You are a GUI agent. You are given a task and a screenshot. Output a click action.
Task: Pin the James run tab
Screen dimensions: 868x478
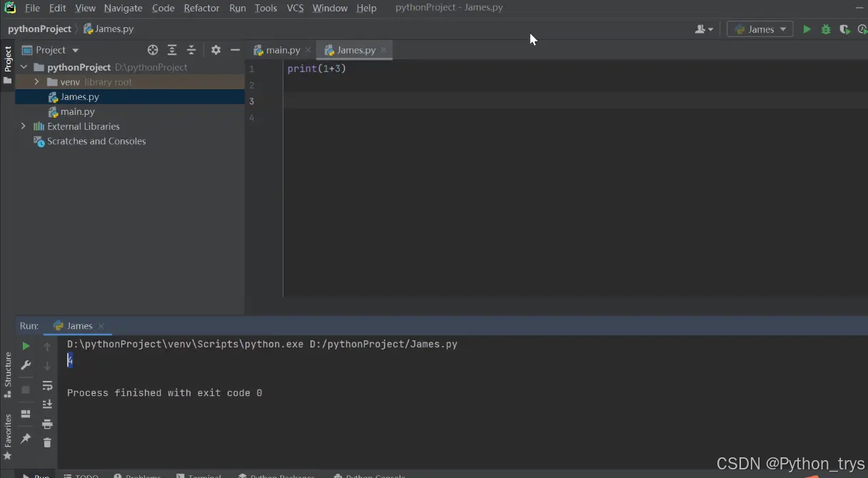pyautogui.click(x=26, y=438)
